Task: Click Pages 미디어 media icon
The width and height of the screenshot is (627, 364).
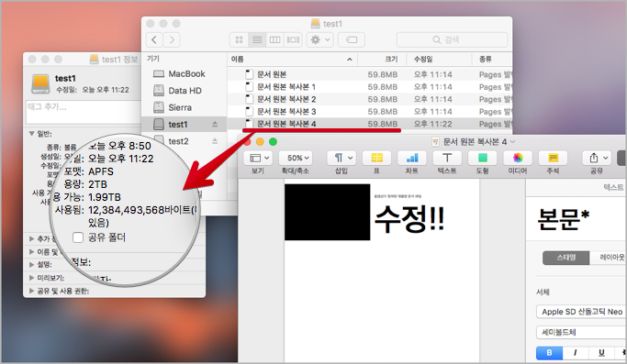Action: click(x=518, y=159)
